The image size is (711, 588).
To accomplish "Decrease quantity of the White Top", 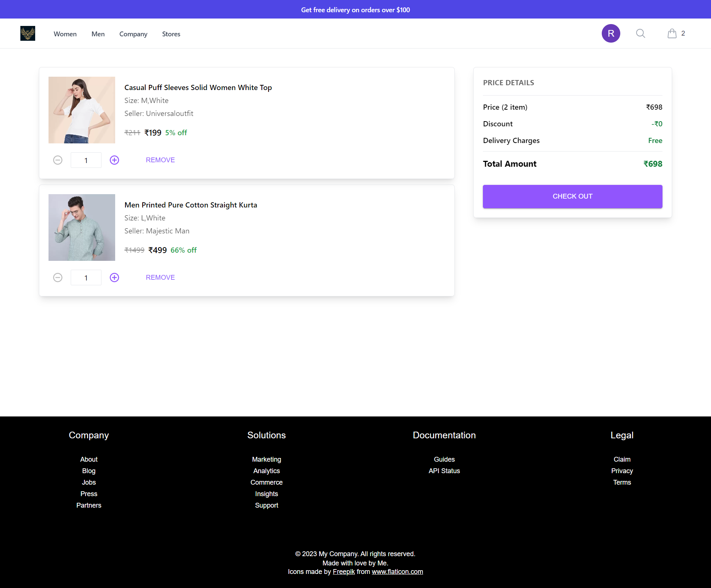I will pyautogui.click(x=58, y=160).
